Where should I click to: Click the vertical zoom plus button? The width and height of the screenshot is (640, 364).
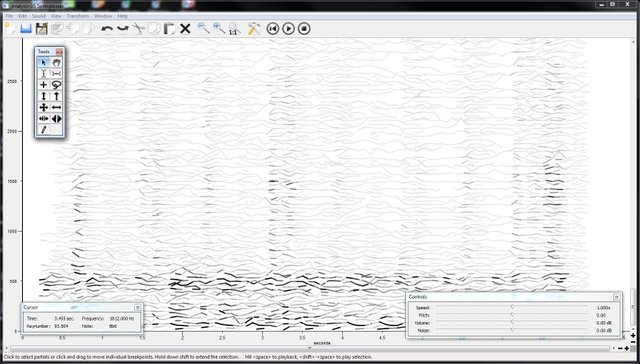point(633,335)
